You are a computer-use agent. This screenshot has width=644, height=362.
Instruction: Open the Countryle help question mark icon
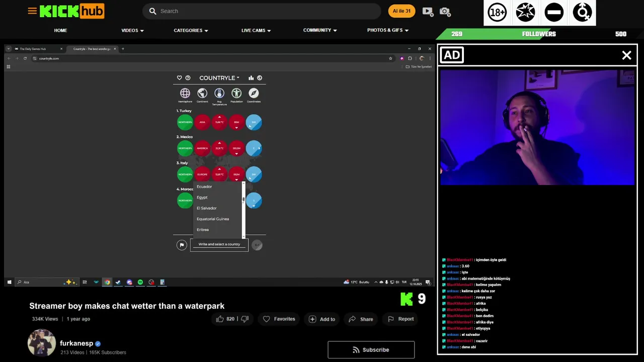tap(188, 78)
